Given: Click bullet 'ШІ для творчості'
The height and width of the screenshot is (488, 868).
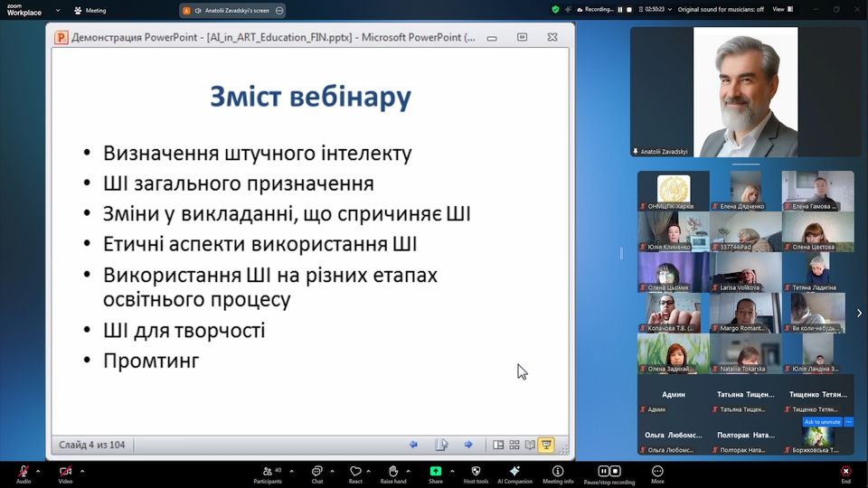Looking at the screenshot, I should tap(184, 331).
